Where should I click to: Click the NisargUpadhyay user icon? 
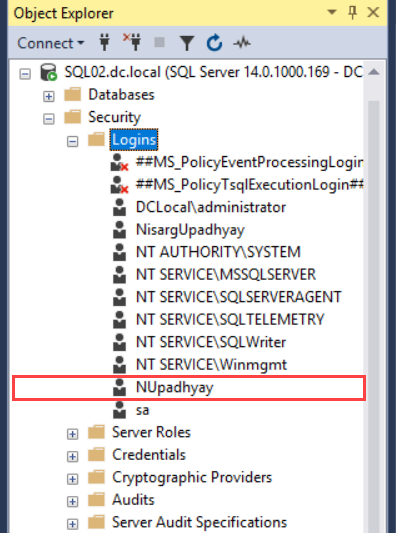(x=119, y=229)
